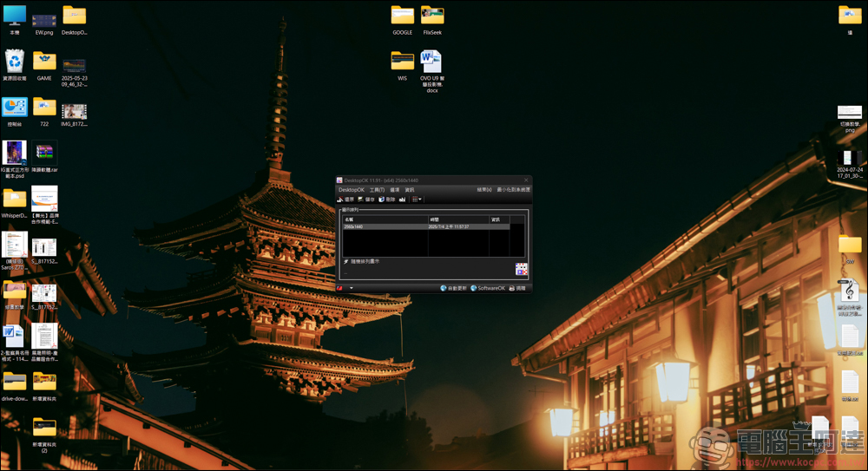Click the random arrange icons label
868x471 pixels.
point(365,262)
